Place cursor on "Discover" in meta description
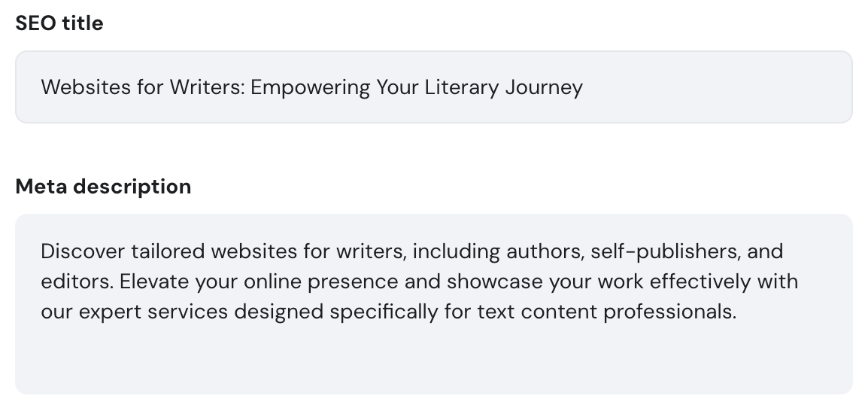The height and width of the screenshot is (408, 868). point(83,251)
